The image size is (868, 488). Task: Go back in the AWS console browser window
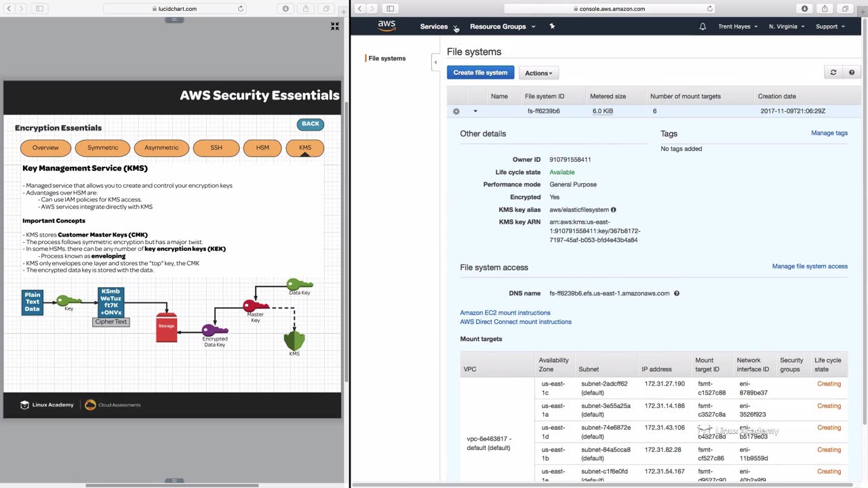tap(359, 9)
